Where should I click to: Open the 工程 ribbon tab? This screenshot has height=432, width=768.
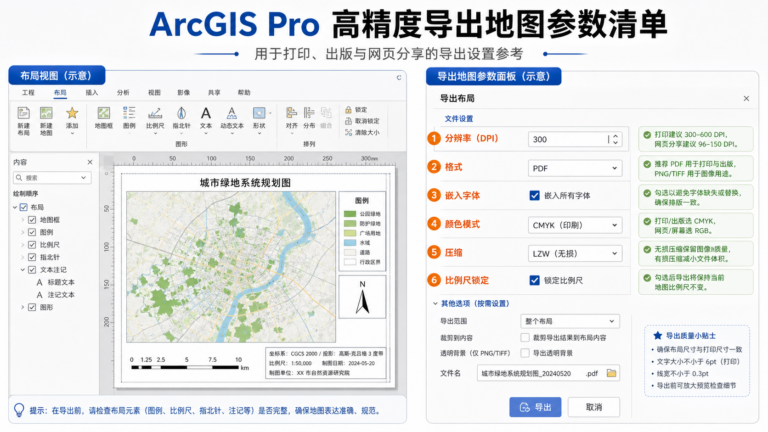coord(28,93)
